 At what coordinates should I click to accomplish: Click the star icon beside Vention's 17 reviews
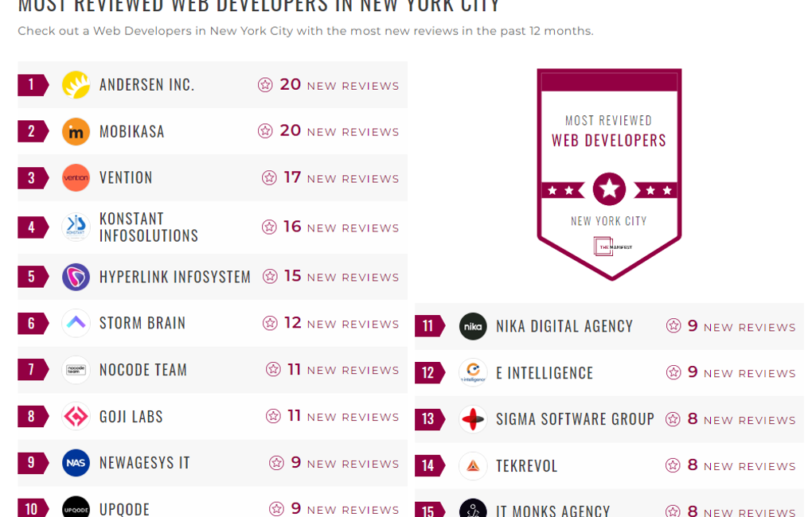pyautogui.click(x=269, y=178)
